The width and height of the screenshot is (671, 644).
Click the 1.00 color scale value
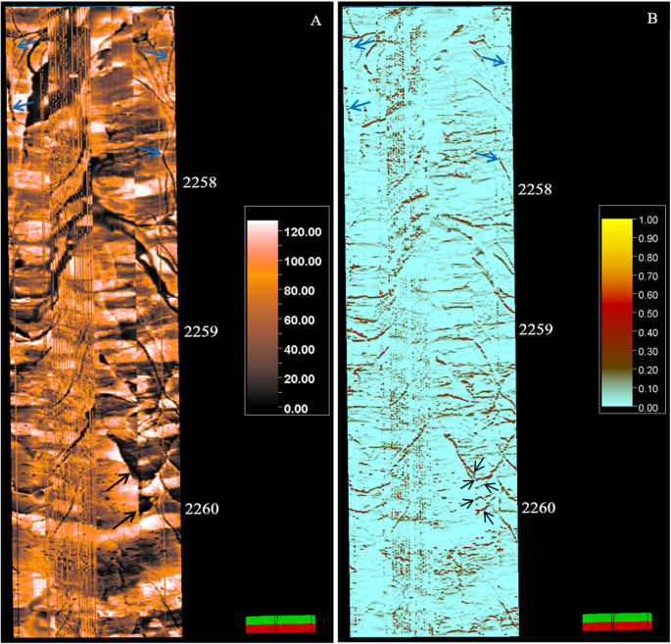click(647, 220)
